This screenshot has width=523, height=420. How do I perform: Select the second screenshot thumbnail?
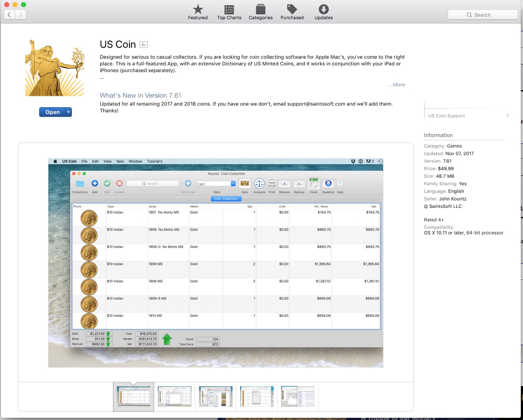(x=174, y=396)
